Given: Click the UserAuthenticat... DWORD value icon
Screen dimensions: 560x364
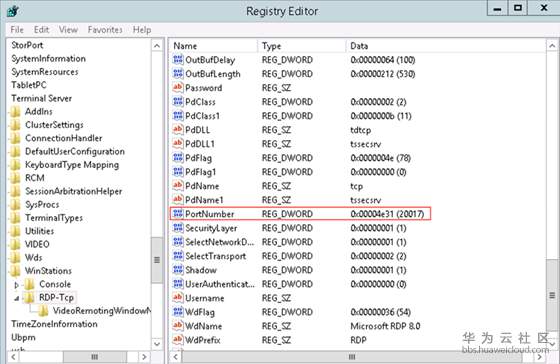Looking at the screenshot, I should point(178,284).
